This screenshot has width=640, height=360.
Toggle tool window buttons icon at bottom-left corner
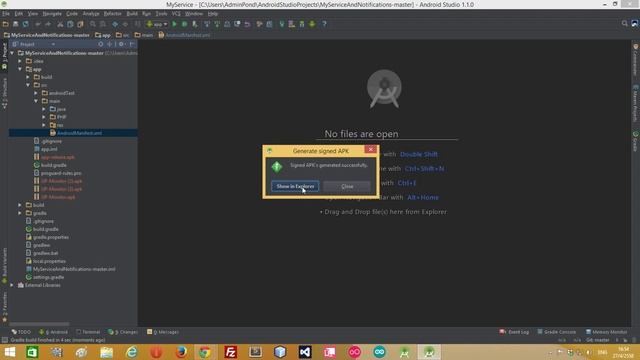4,340
